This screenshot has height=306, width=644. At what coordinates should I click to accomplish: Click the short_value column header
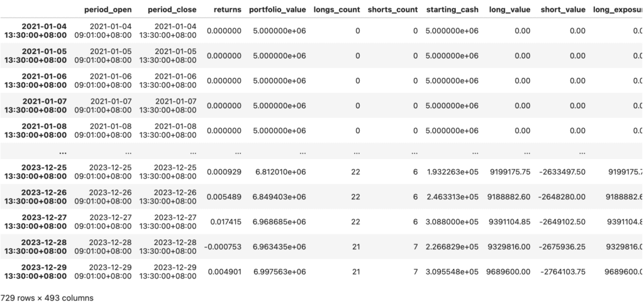pos(563,10)
